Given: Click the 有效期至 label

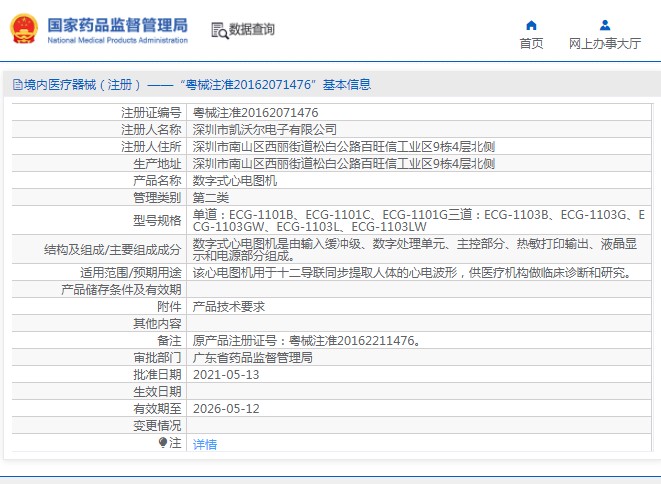Looking at the screenshot, I should pyautogui.click(x=157, y=409).
